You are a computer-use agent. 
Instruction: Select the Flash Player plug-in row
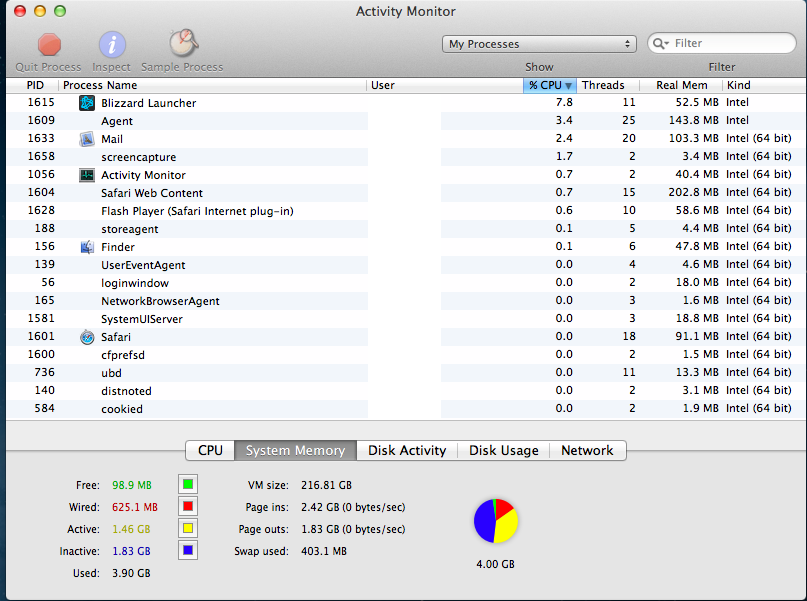(406, 211)
